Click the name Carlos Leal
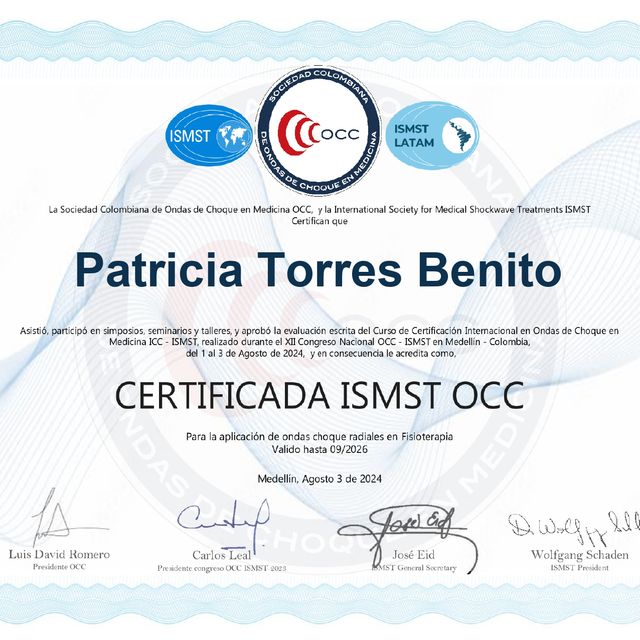This screenshot has height=640, width=640. (x=222, y=555)
